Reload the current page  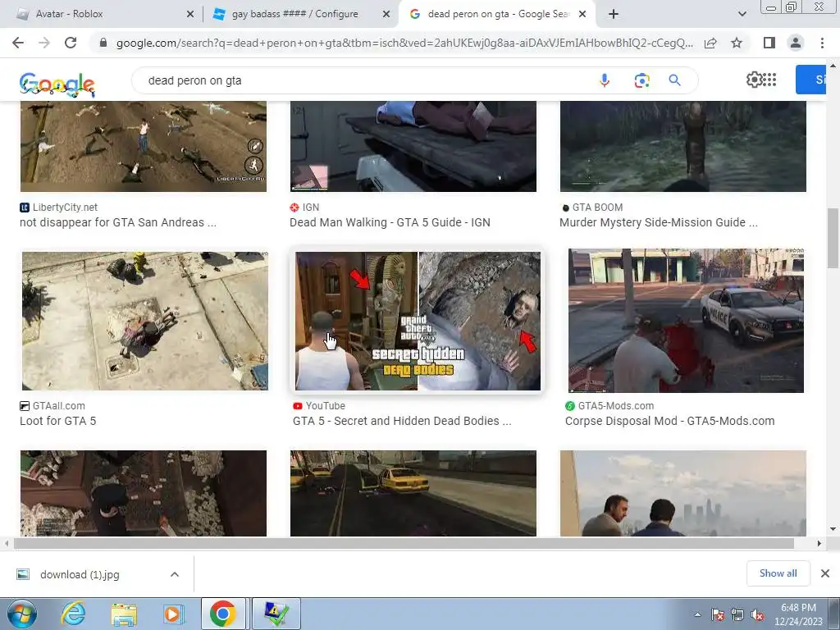[71, 43]
